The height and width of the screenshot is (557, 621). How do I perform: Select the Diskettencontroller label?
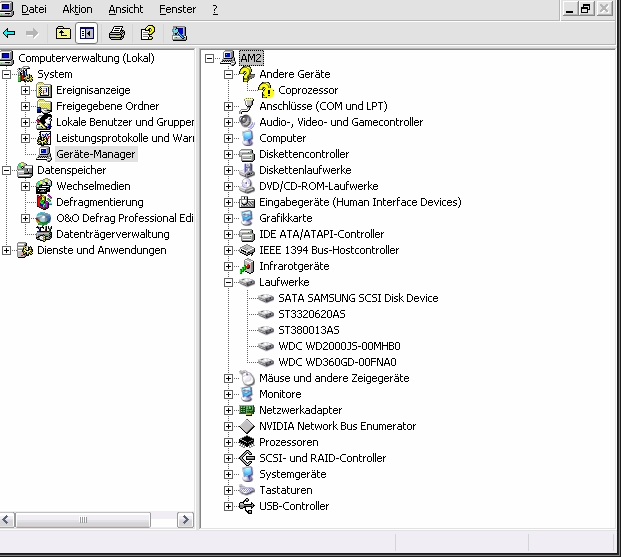tap(304, 154)
